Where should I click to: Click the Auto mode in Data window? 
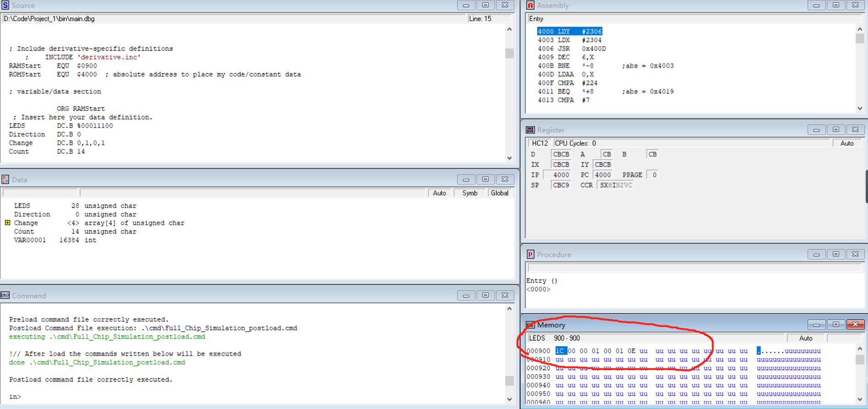[x=439, y=193]
